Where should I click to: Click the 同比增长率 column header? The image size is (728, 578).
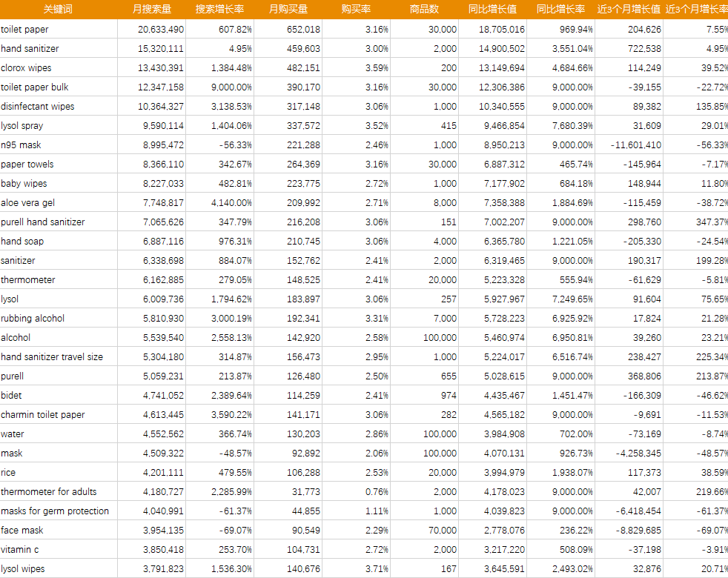click(560, 10)
